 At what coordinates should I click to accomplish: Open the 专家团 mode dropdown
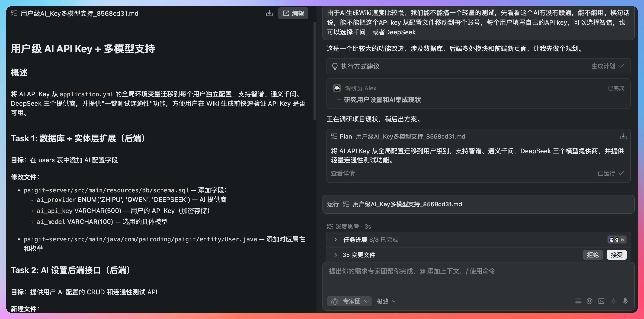(349, 301)
